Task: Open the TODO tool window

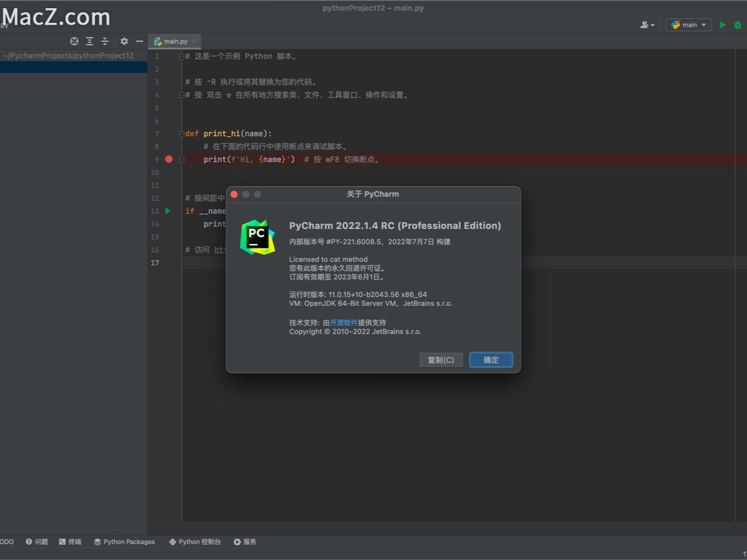Action: (x=6, y=542)
